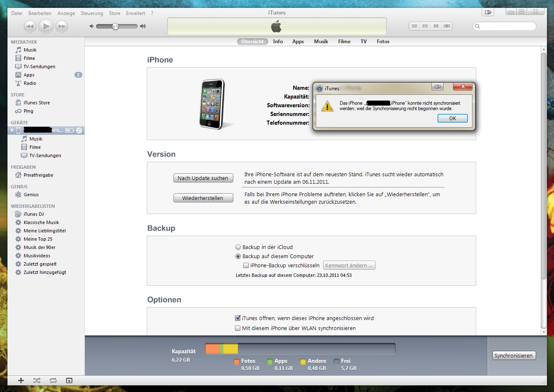This screenshot has width=554, height=392.
Task: Switch to the Fotos tab
Action: pos(383,42)
